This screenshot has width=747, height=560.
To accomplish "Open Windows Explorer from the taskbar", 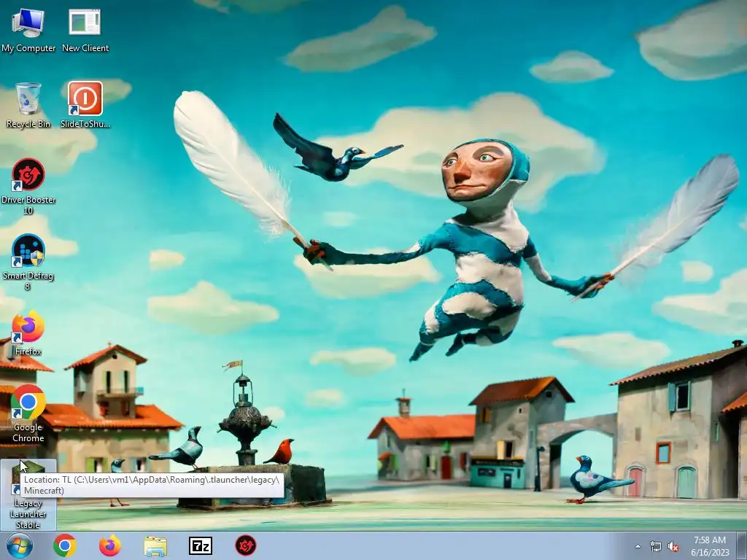I will click(155, 545).
